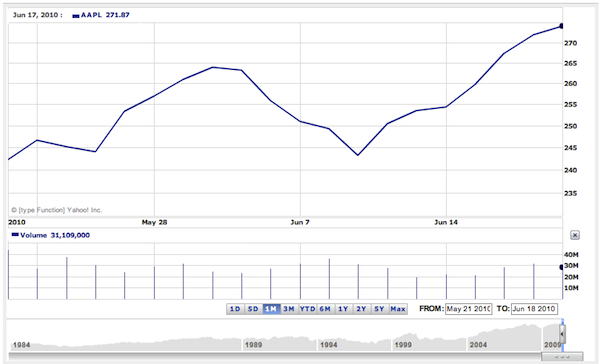Select the 5D time range button
Viewport: 600px width, 364px height.
tap(253, 309)
